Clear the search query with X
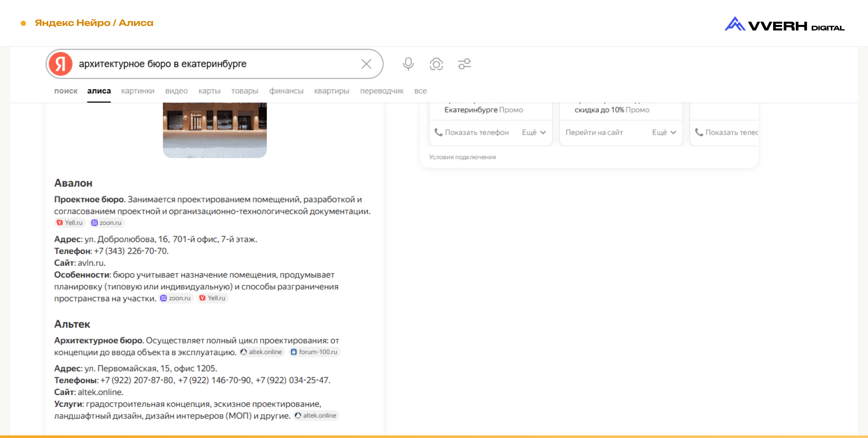Viewport: 868px width, 438px height. coord(366,64)
